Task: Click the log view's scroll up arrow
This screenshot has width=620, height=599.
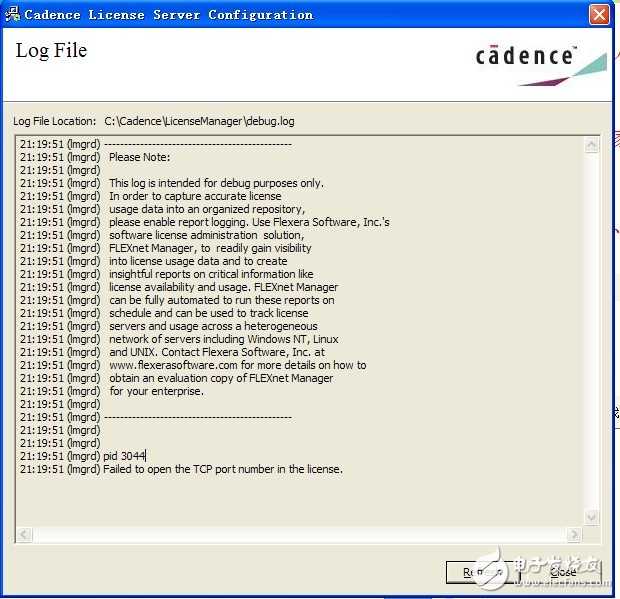Action: pyautogui.click(x=591, y=145)
